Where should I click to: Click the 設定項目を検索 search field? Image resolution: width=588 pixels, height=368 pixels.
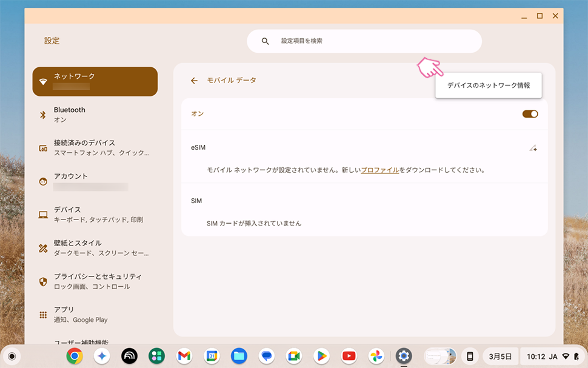pos(370,41)
